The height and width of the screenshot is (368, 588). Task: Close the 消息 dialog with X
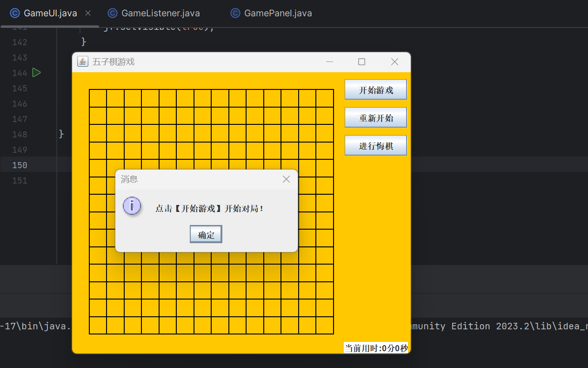pos(286,179)
